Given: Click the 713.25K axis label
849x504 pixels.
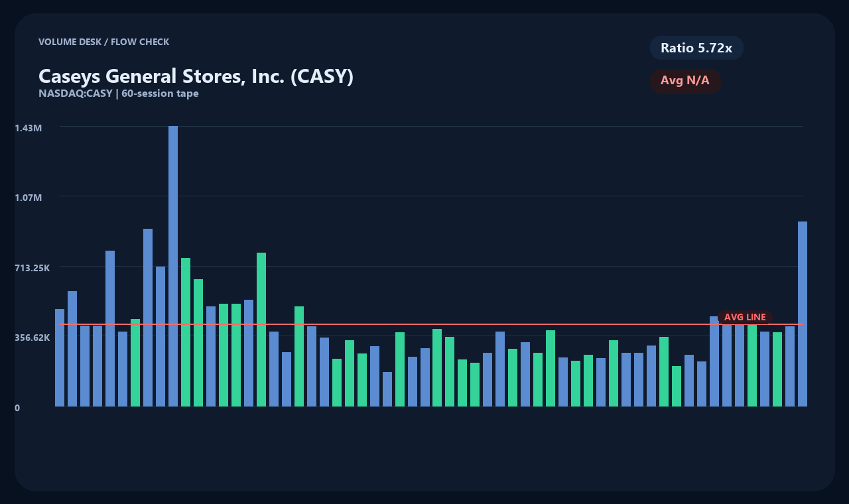Looking at the screenshot, I should 32,268.
